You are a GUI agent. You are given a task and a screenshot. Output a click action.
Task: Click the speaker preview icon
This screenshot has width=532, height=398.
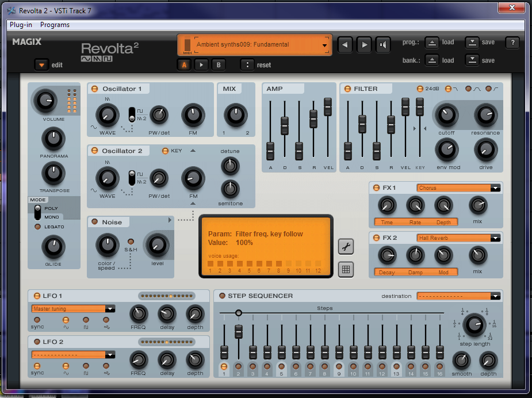383,44
